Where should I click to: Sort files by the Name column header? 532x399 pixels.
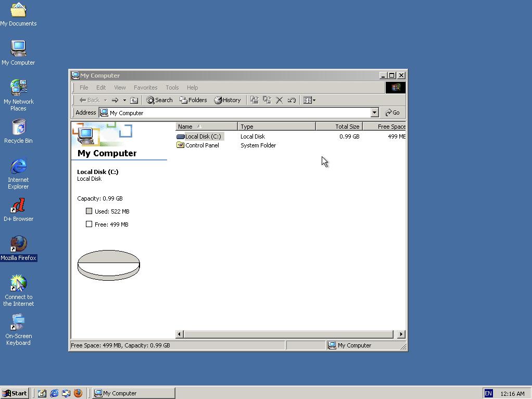[187, 126]
